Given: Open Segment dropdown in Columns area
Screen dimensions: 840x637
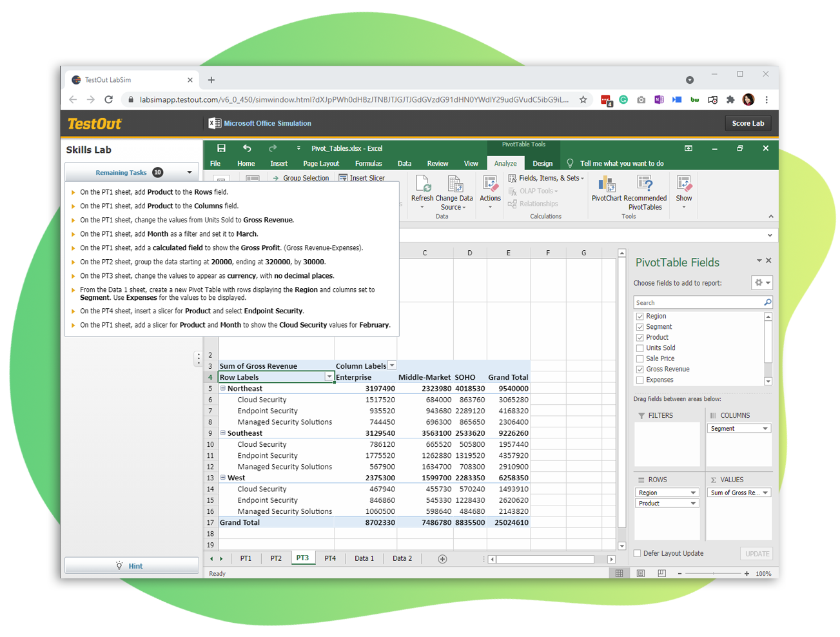Looking at the screenshot, I should (765, 428).
